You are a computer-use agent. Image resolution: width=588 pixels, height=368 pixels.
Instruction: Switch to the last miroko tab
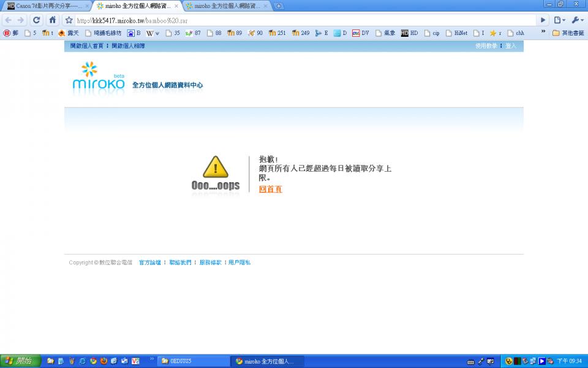click(x=224, y=6)
